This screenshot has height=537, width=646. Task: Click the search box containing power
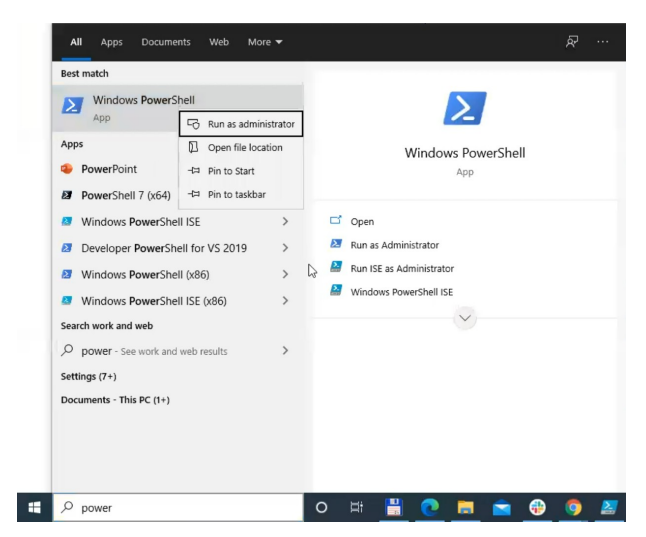coord(178,507)
